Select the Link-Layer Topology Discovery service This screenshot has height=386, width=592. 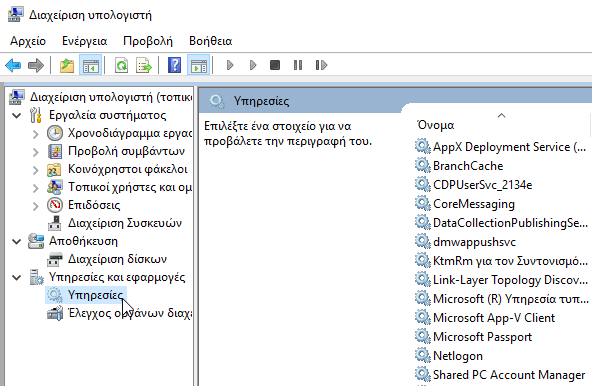click(510, 280)
